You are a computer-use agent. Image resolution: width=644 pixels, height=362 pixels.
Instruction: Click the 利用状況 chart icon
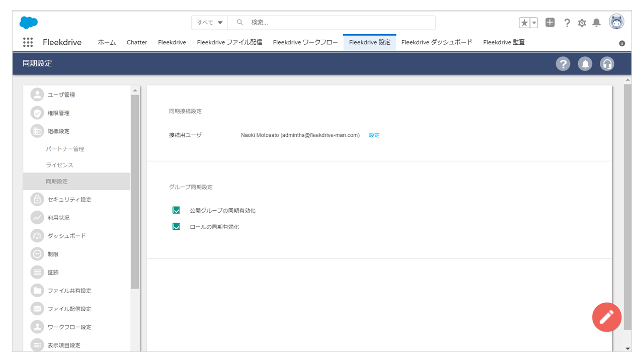point(37,218)
